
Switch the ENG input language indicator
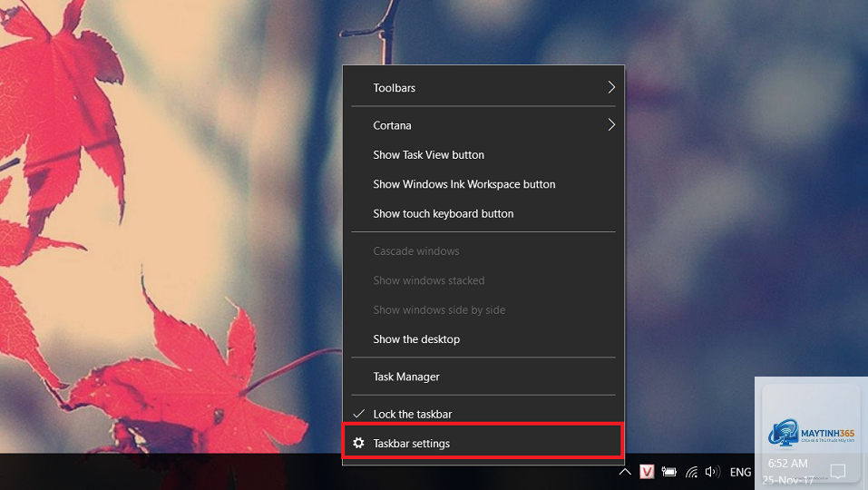point(740,472)
